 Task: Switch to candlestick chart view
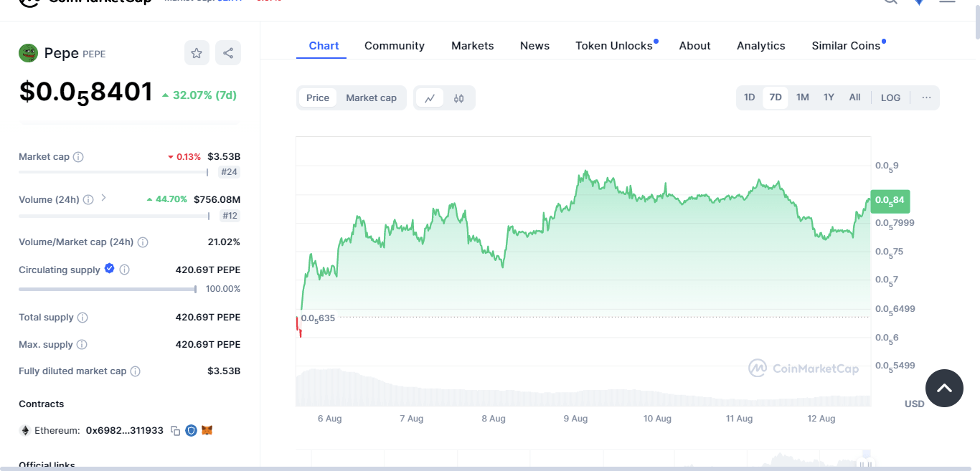click(459, 98)
